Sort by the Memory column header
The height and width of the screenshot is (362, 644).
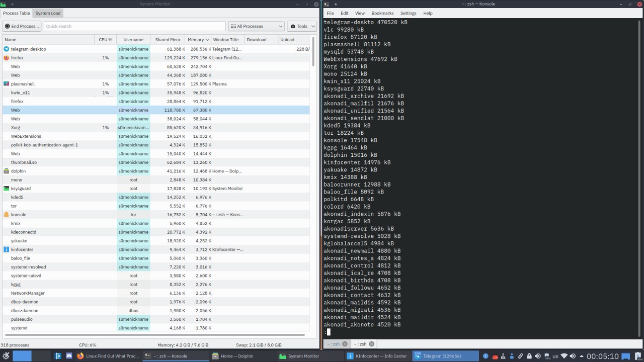[x=198, y=40]
